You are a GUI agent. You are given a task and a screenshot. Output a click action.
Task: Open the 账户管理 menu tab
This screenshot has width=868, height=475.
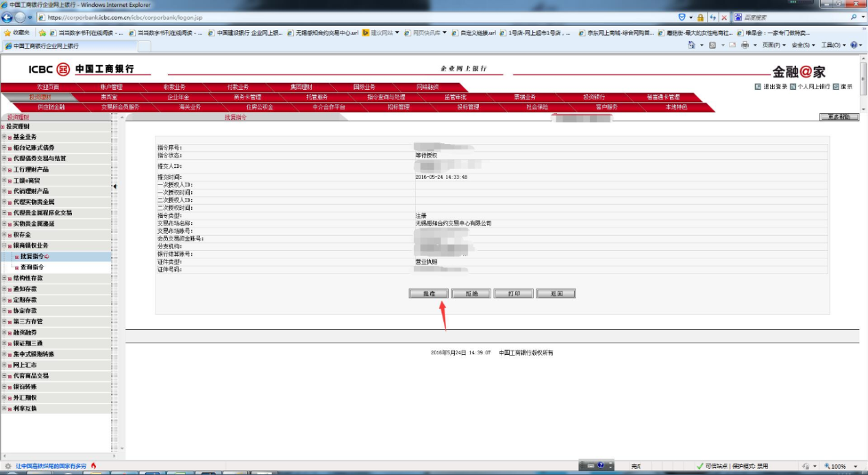(x=111, y=87)
